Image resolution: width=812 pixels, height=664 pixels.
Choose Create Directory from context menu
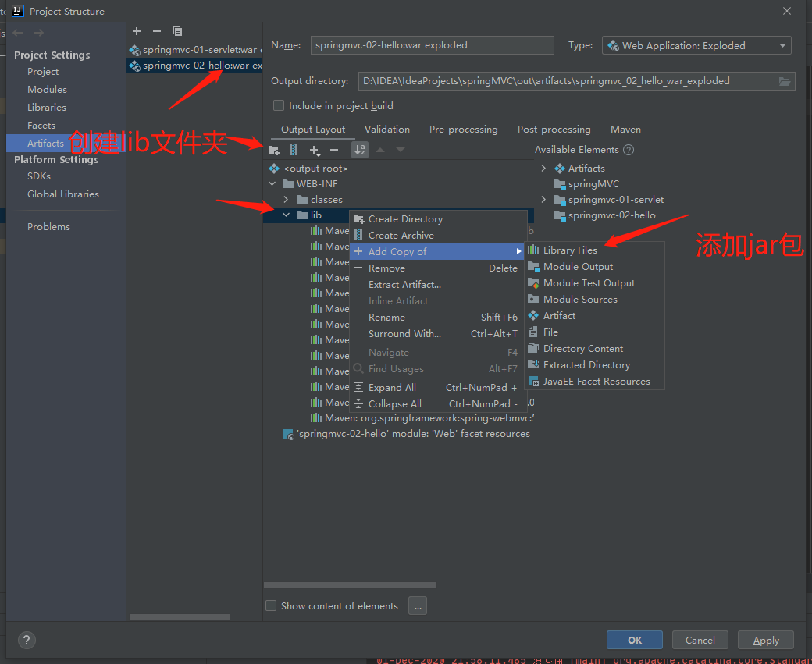(437, 219)
